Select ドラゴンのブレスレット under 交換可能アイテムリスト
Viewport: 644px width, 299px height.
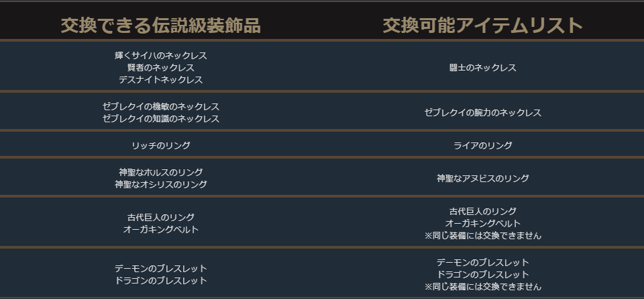483,275
